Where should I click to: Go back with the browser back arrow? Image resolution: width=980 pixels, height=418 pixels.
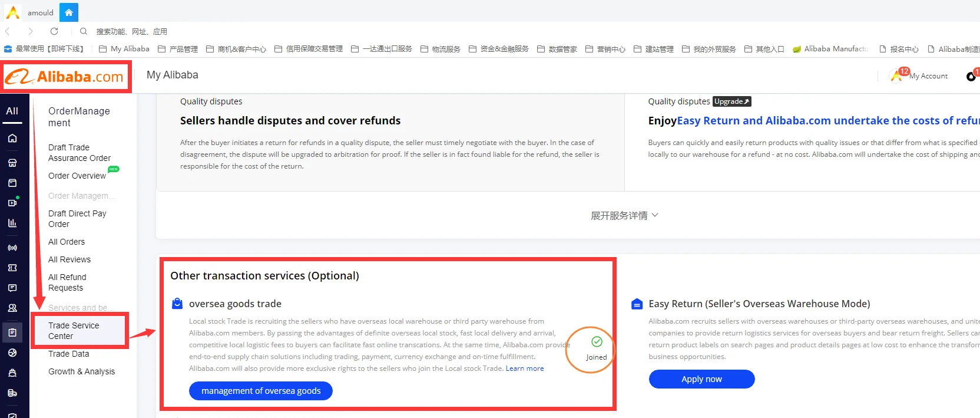pyautogui.click(x=8, y=31)
